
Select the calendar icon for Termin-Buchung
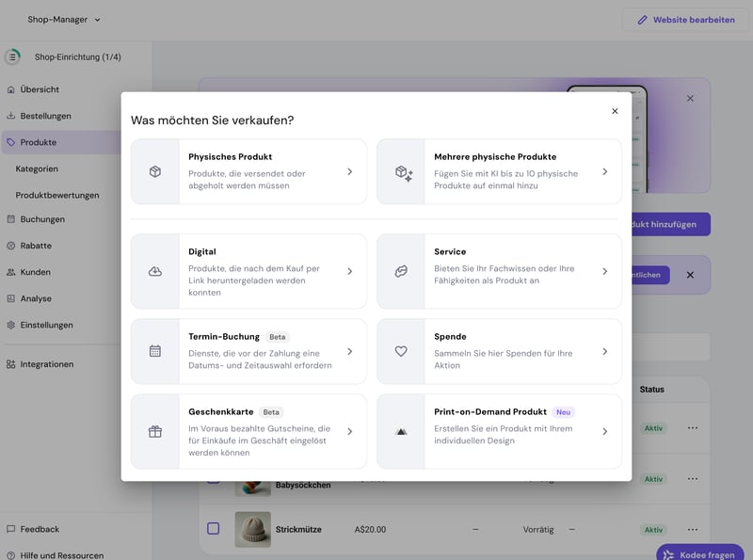[155, 351]
